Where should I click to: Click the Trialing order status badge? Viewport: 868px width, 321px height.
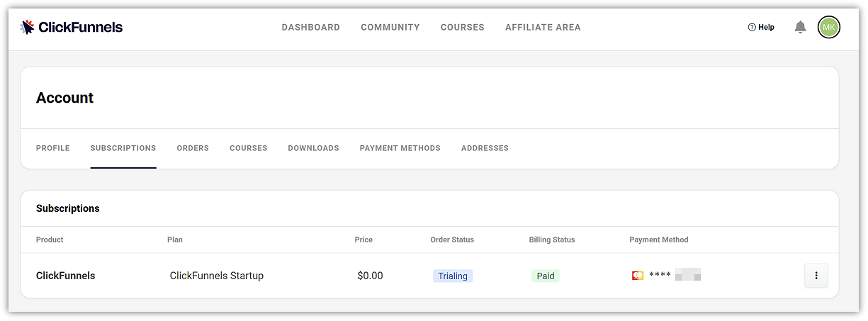(x=453, y=276)
